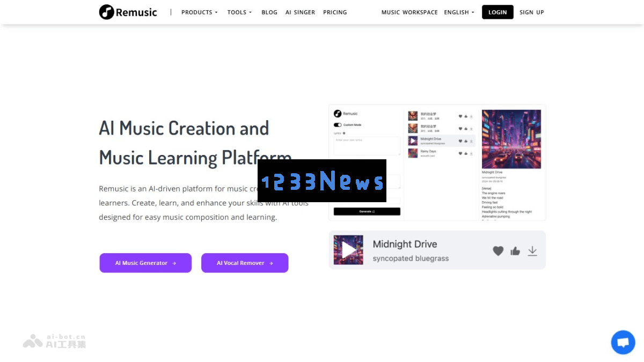This screenshot has height=362, width=644.
Task: Download Midnight Drive from the player card
Action: point(532,250)
